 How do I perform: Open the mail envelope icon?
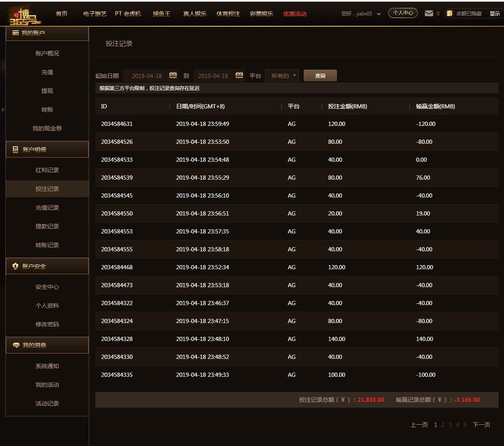(x=429, y=13)
